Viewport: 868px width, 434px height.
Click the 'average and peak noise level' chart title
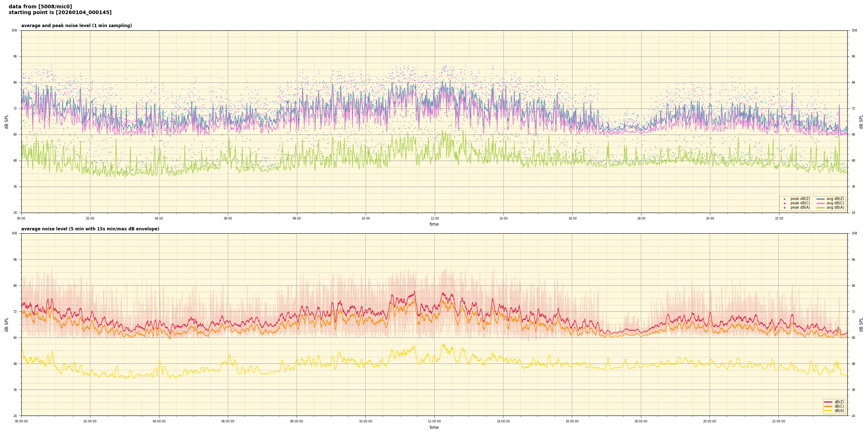tap(76, 26)
